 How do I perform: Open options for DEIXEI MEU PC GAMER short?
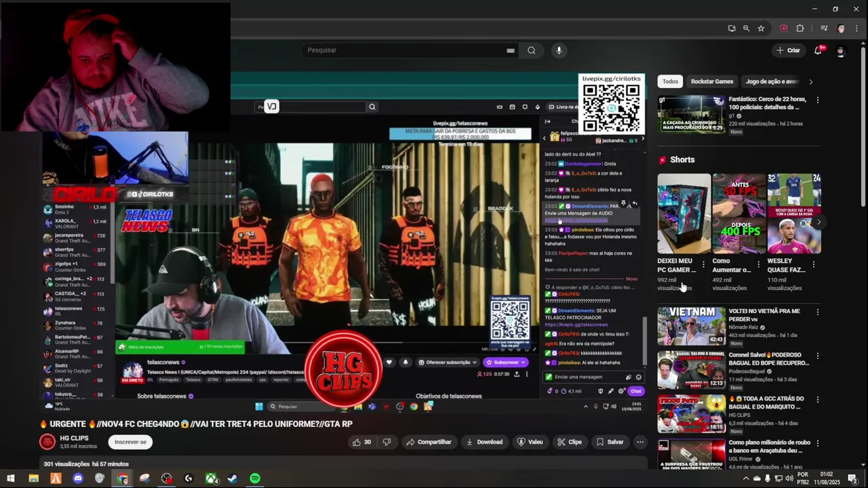(x=703, y=264)
